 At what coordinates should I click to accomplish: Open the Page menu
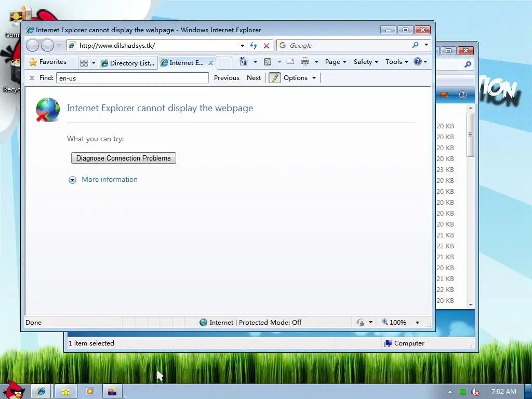[336, 62]
